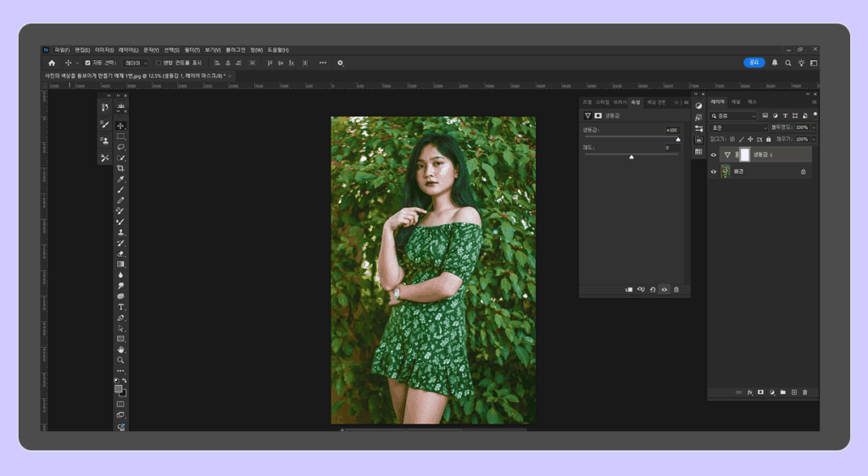
Task: Open the 종류 layer filter dropdown
Action: [x=733, y=115]
